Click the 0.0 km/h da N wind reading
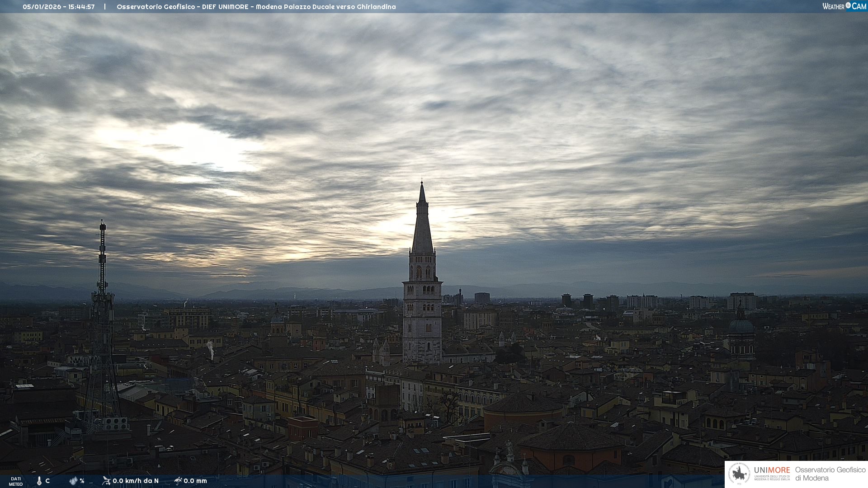 (136, 481)
